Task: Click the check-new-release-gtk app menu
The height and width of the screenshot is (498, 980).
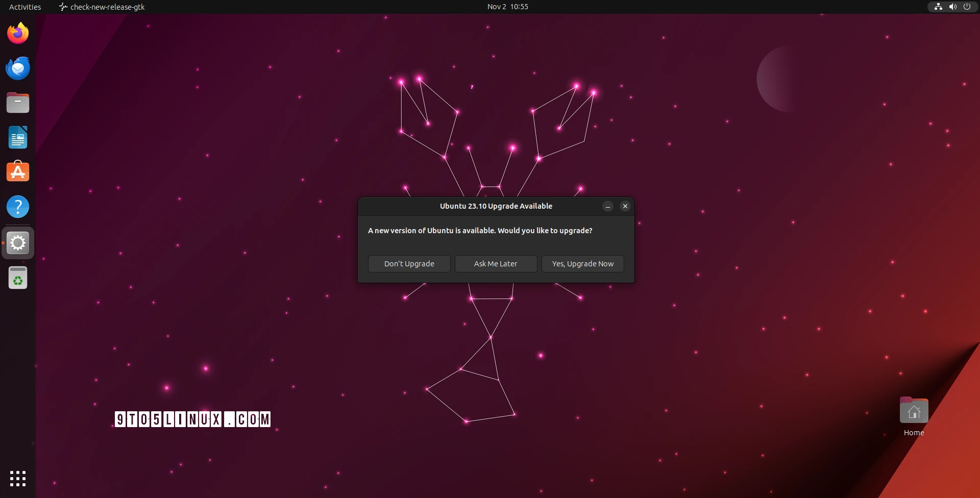Action: [102, 7]
